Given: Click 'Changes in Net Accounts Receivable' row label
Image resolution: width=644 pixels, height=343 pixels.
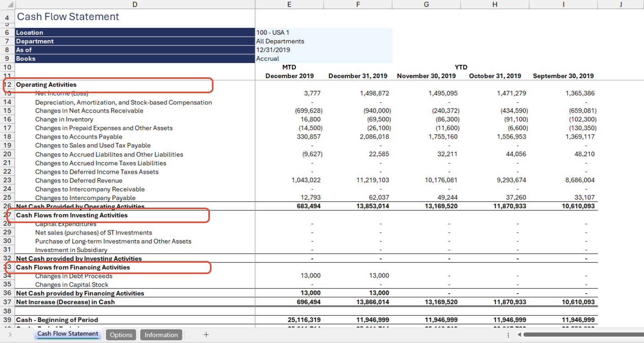Looking at the screenshot, I should 89,111.
